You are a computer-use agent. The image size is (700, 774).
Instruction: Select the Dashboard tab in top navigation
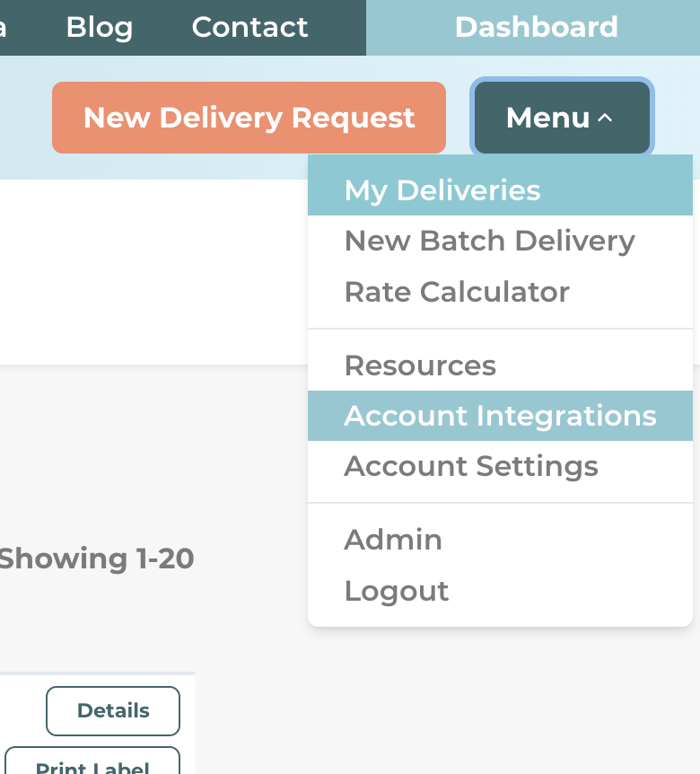click(x=536, y=27)
